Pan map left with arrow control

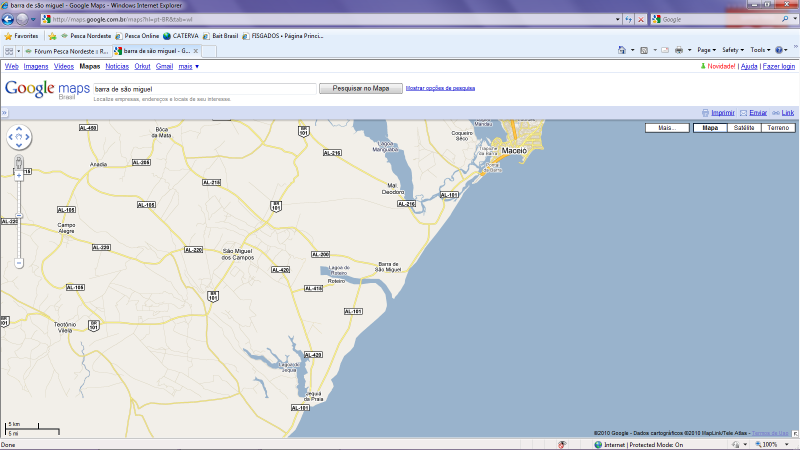(x=11, y=137)
